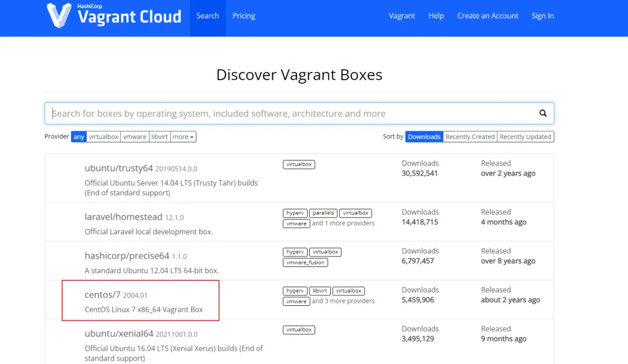Click Sign In
The height and width of the screenshot is (364, 628).
543,16
